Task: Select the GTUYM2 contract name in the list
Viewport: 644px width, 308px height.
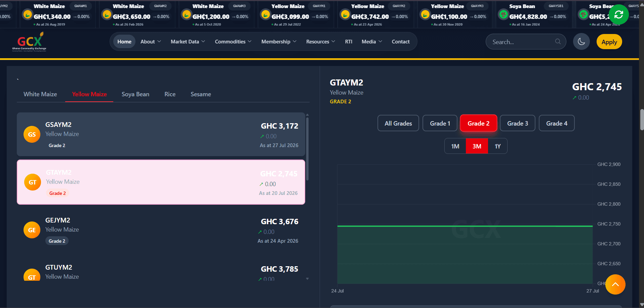Action: pos(59,267)
